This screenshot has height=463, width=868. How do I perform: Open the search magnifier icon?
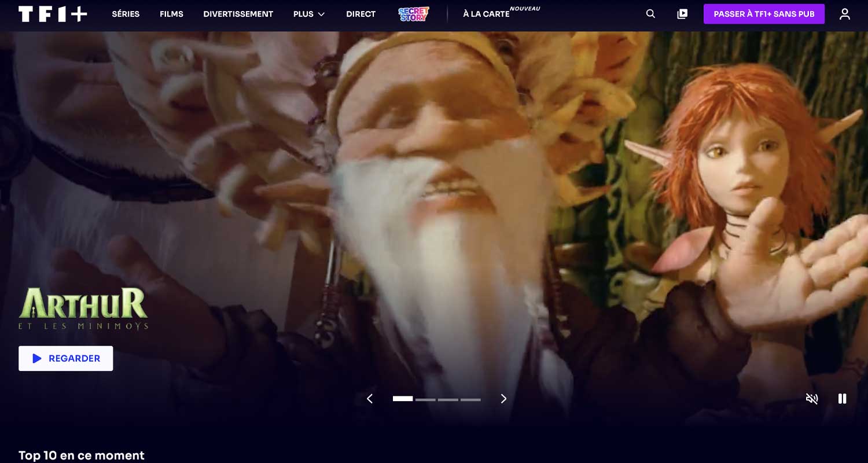650,14
